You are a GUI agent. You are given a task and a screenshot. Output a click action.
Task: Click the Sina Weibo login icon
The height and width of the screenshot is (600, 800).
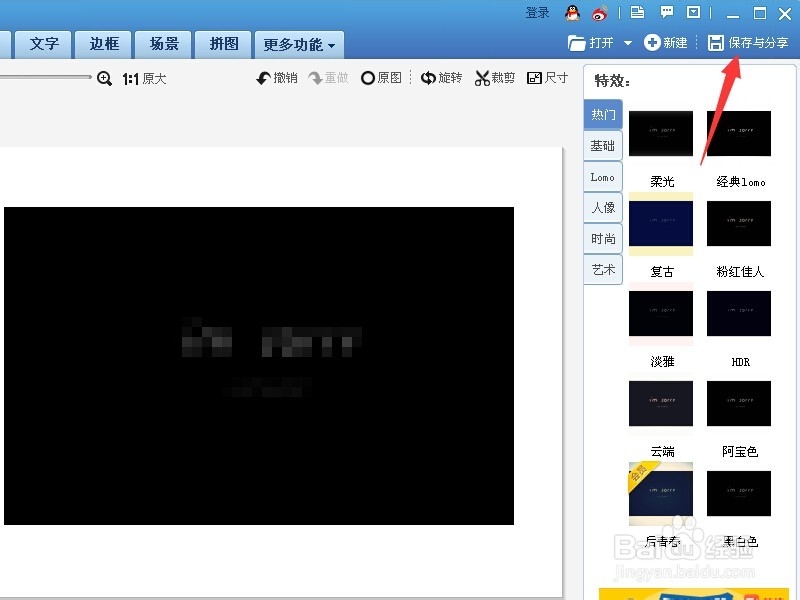click(x=600, y=13)
